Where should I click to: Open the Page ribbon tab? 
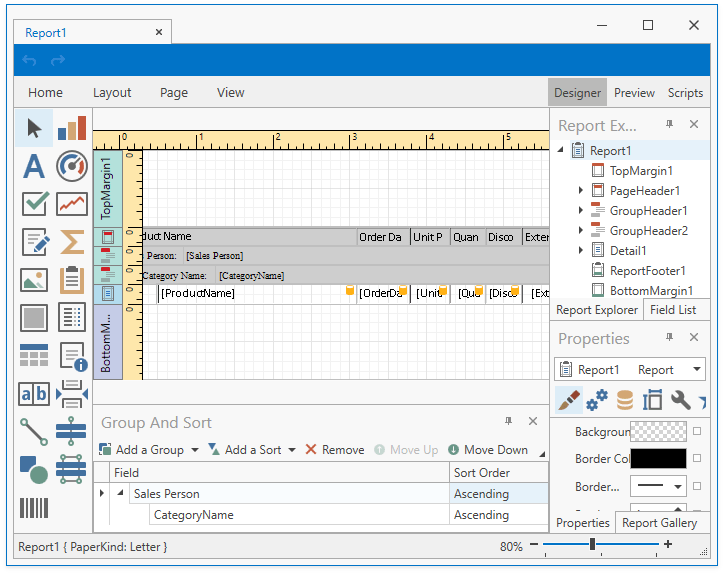(x=174, y=92)
